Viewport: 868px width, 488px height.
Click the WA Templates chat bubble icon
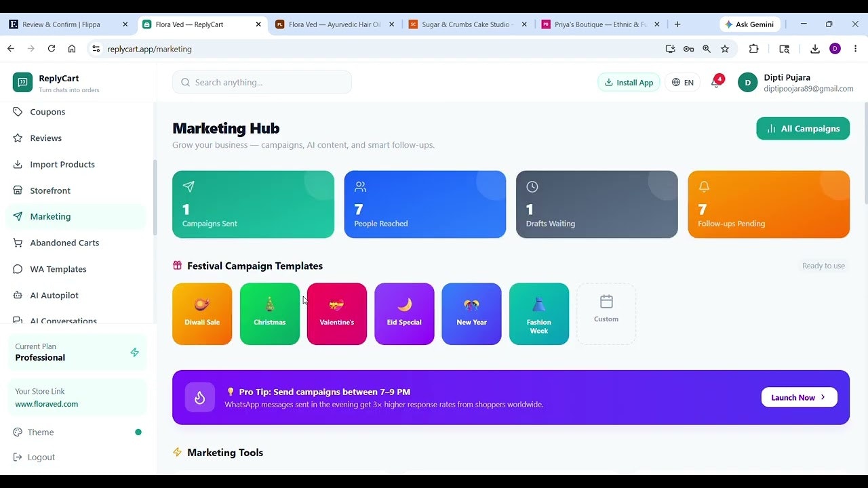click(18, 269)
